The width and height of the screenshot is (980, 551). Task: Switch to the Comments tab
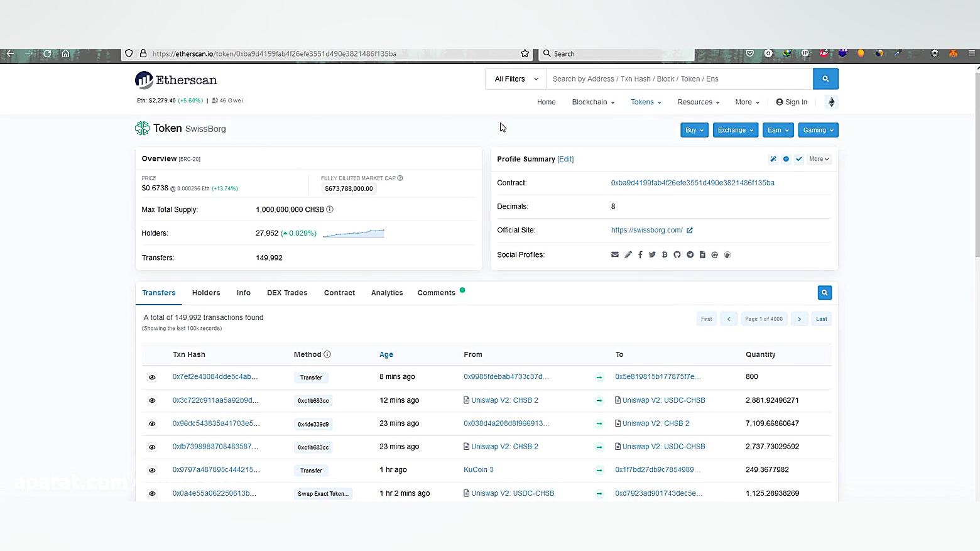pos(437,293)
